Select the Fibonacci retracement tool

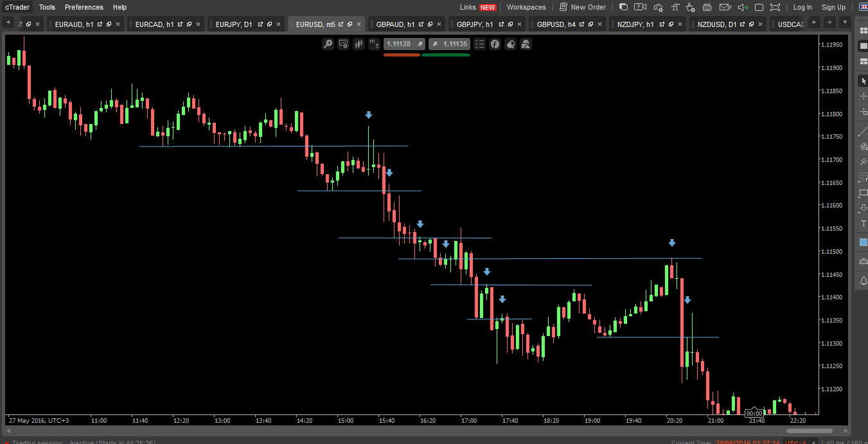pos(864,177)
